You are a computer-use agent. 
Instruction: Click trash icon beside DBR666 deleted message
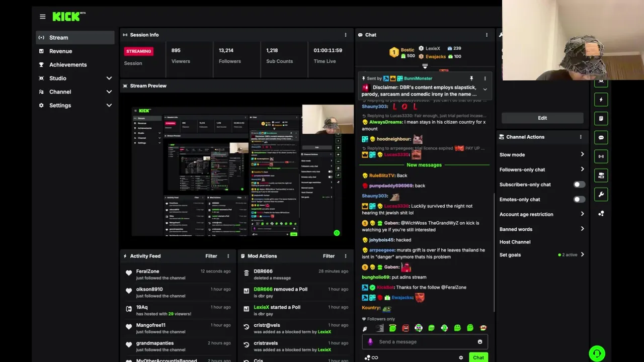tap(246, 273)
